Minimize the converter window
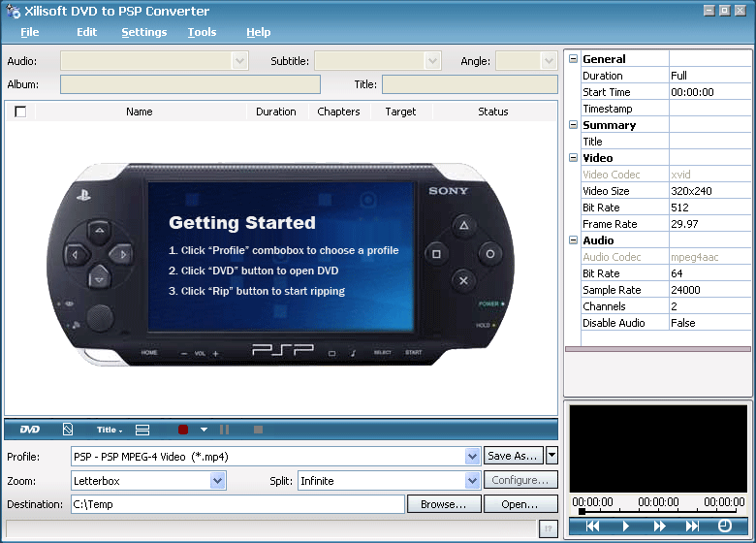The image size is (756, 543). pyautogui.click(x=709, y=10)
